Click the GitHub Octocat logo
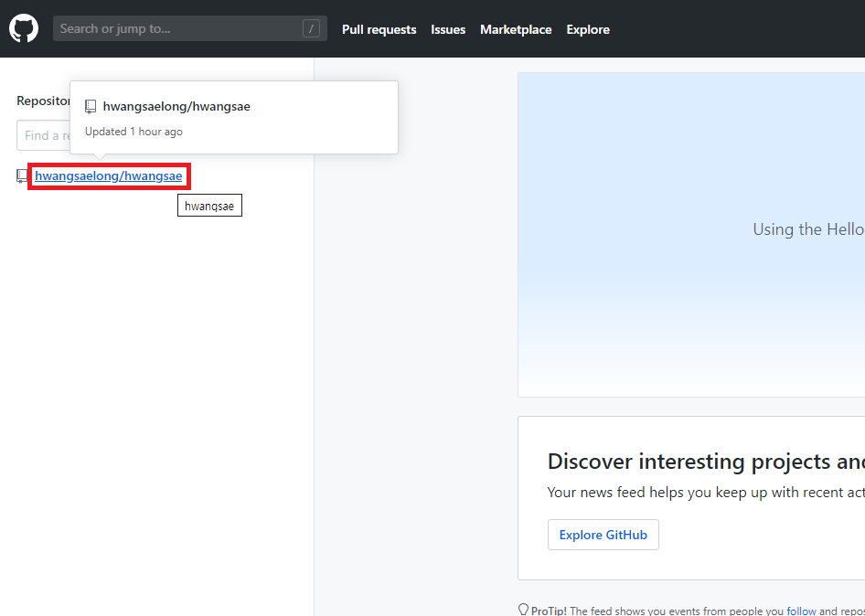865x616 pixels. (x=24, y=28)
